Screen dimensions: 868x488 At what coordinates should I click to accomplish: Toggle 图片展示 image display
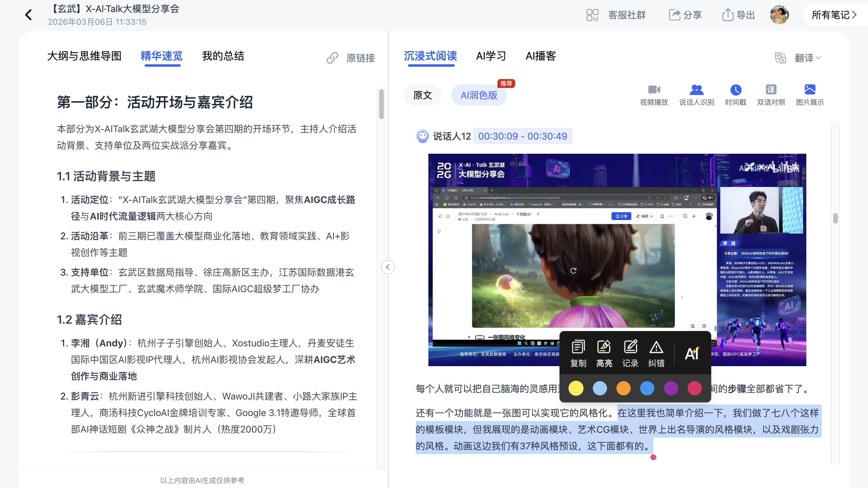click(x=810, y=95)
